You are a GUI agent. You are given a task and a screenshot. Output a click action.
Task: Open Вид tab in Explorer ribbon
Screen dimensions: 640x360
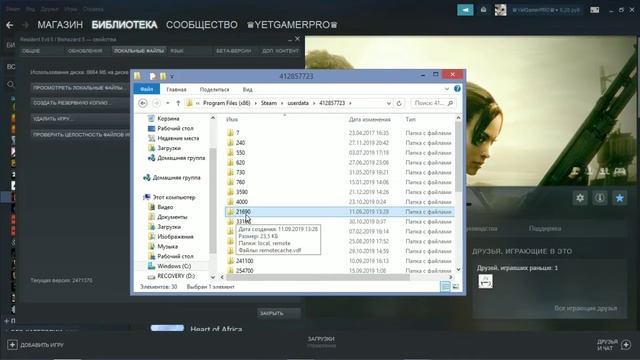coord(247,89)
